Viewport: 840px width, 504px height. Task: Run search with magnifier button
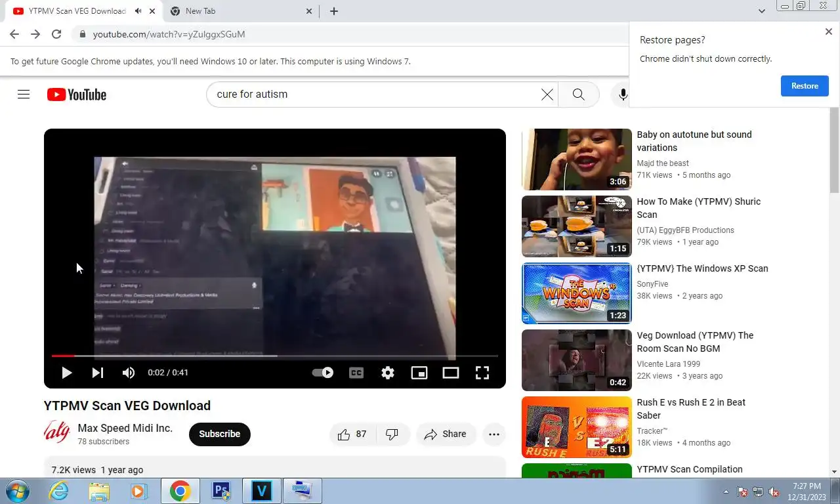coord(578,94)
